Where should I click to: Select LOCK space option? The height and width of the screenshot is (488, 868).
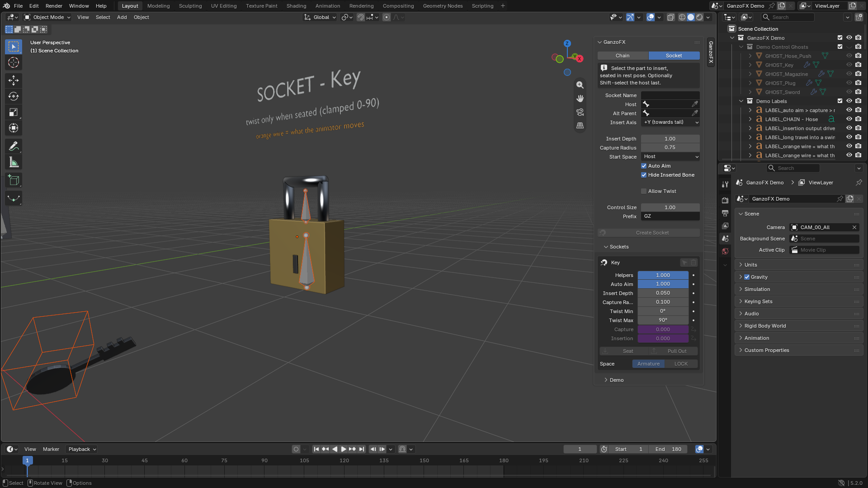coord(681,364)
